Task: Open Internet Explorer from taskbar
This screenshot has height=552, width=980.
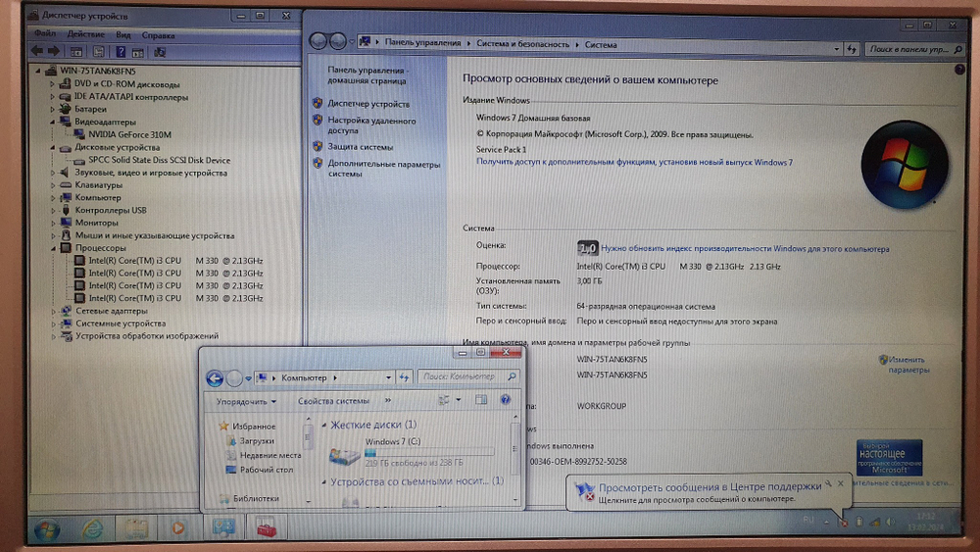Action: click(92, 529)
